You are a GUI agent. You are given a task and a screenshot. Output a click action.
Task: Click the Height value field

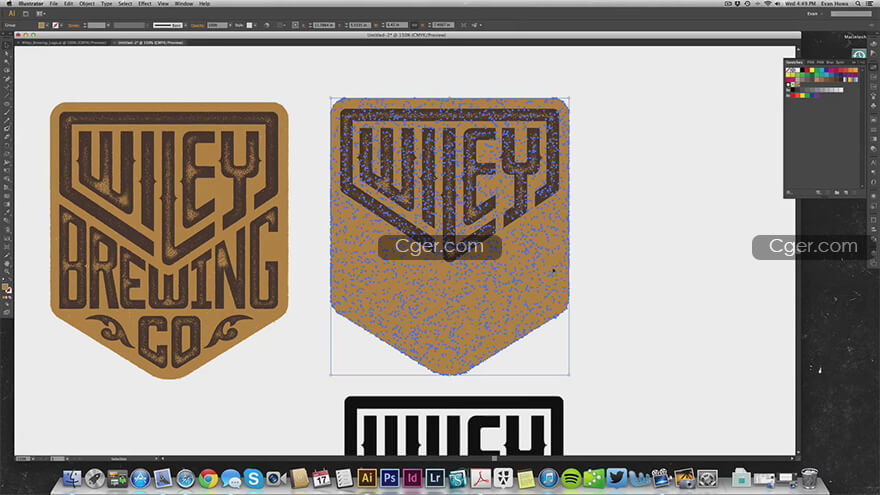click(x=443, y=25)
